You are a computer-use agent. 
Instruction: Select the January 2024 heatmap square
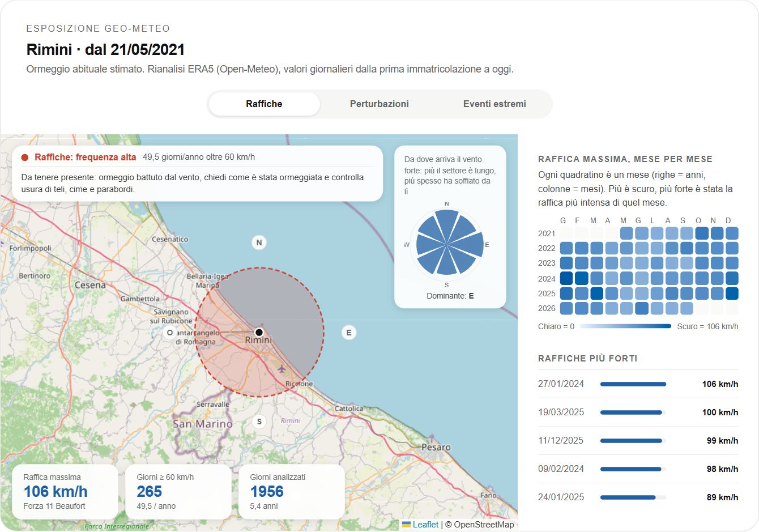pyautogui.click(x=566, y=278)
